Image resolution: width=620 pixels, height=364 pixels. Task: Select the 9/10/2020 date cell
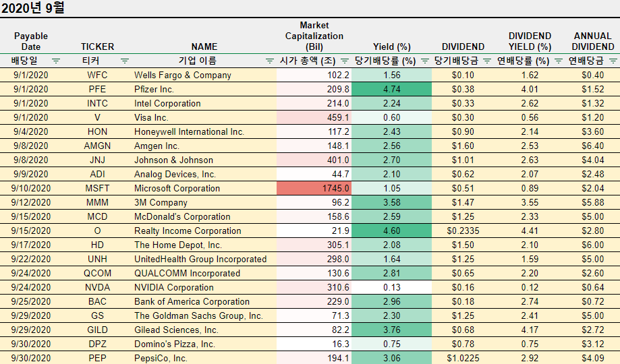31,188
